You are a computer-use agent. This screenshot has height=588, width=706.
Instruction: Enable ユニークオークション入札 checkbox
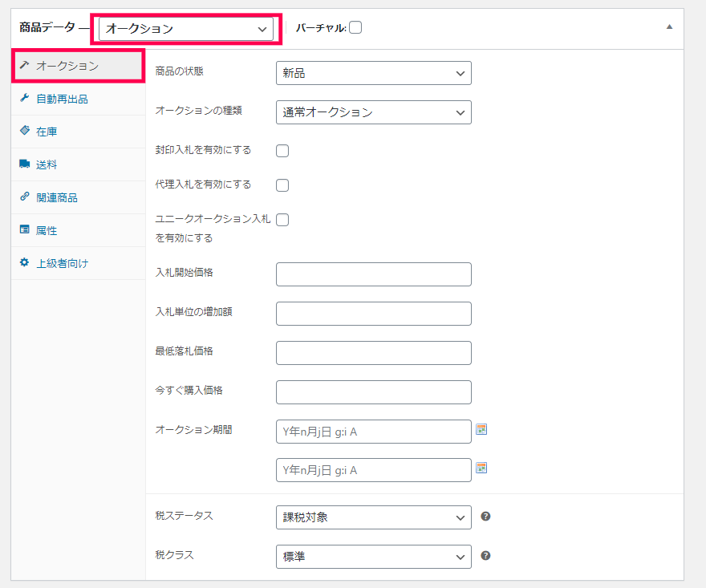click(282, 220)
